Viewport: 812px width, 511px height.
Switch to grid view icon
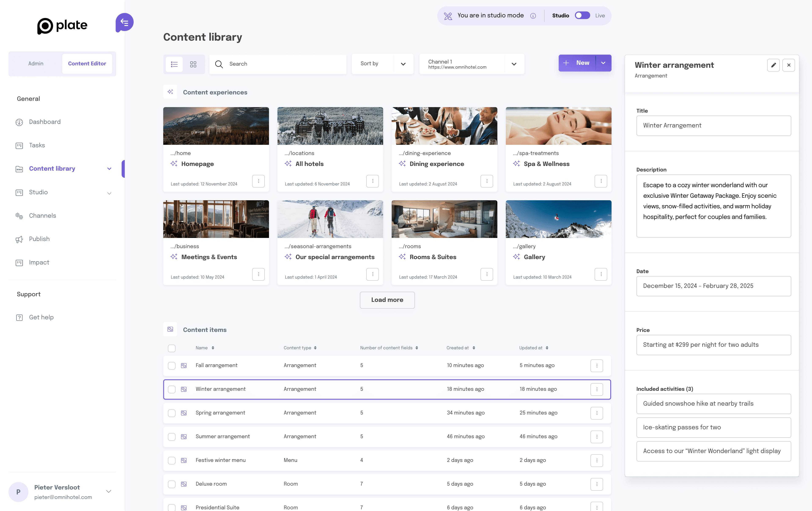pyautogui.click(x=193, y=64)
